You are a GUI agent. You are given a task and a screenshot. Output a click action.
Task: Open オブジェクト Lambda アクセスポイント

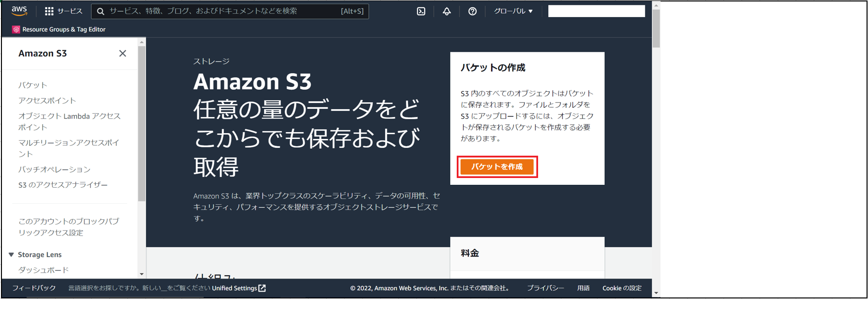point(69,121)
